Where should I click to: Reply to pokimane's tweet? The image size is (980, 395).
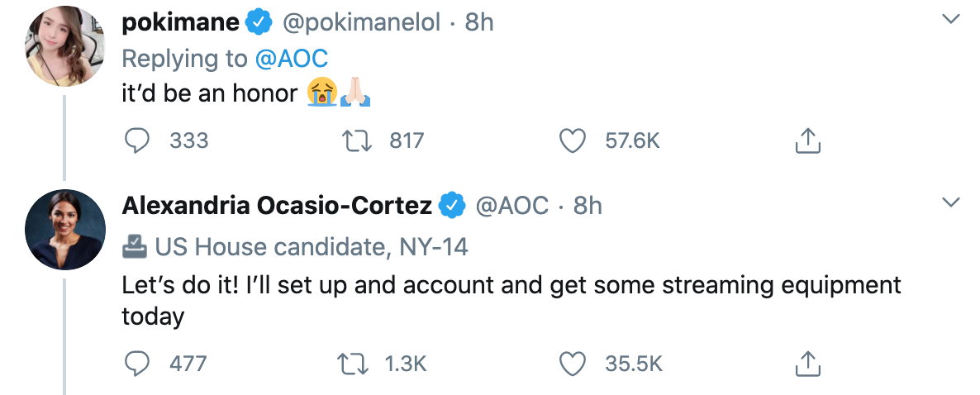pyautogui.click(x=136, y=141)
